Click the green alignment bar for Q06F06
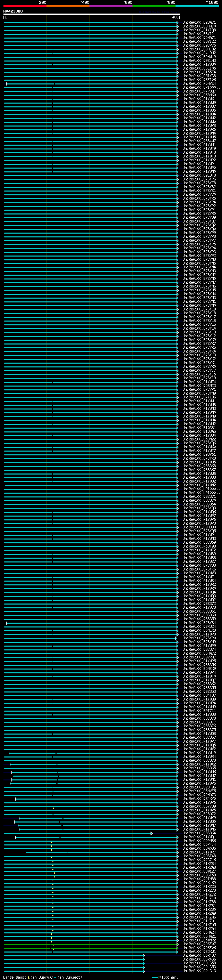 (x=91, y=948)
